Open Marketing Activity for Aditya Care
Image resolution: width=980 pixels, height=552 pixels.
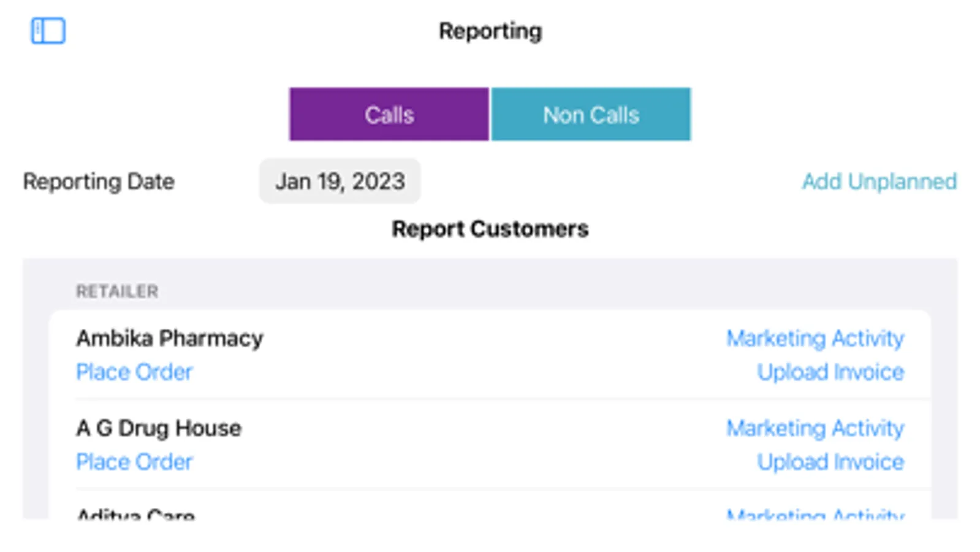[815, 514]
